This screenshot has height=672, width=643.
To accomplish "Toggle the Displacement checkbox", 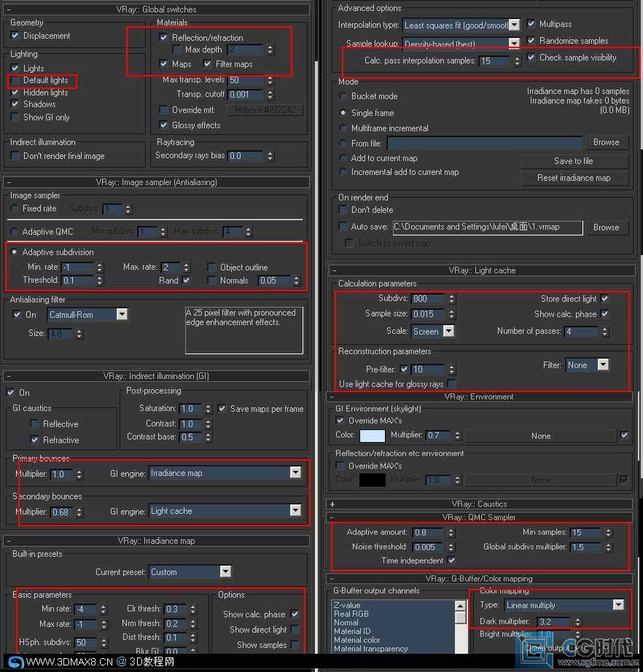I will [x=15, y=36].
